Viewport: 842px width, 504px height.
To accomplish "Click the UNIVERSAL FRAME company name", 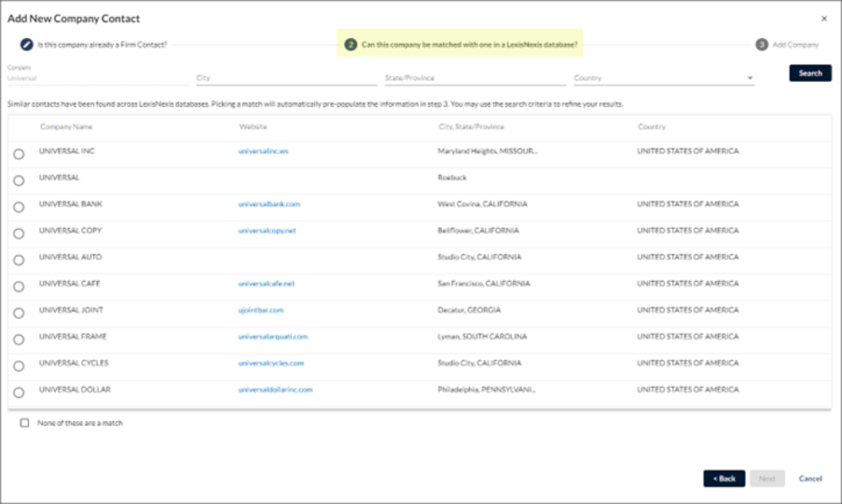I will point(72,337).
